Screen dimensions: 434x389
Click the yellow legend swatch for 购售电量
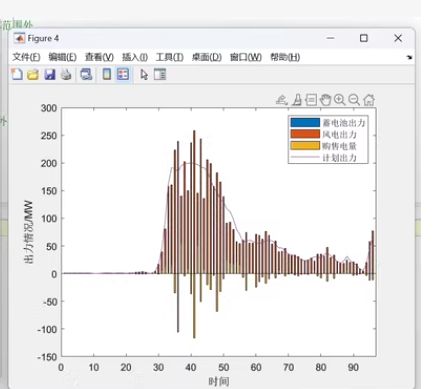[x=305, y=146]
